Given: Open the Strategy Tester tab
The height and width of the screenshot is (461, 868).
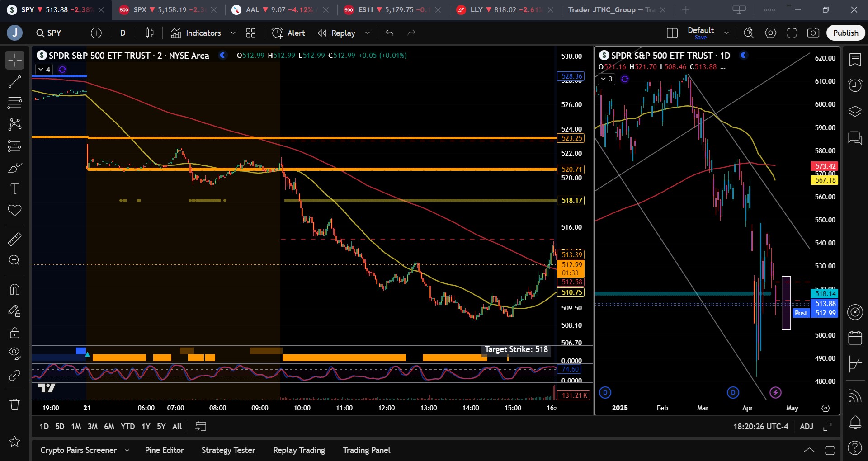Looking at the screenshot, I should coord(228,450).
